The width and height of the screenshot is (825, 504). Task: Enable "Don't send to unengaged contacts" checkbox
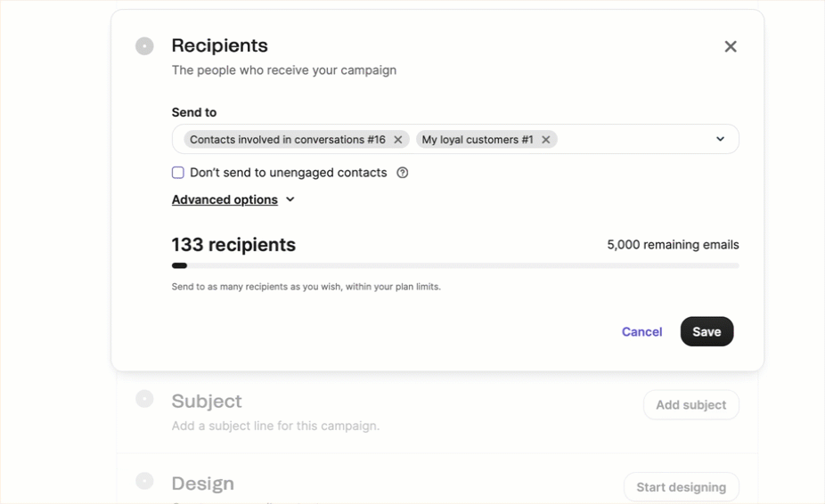[178, 173]
